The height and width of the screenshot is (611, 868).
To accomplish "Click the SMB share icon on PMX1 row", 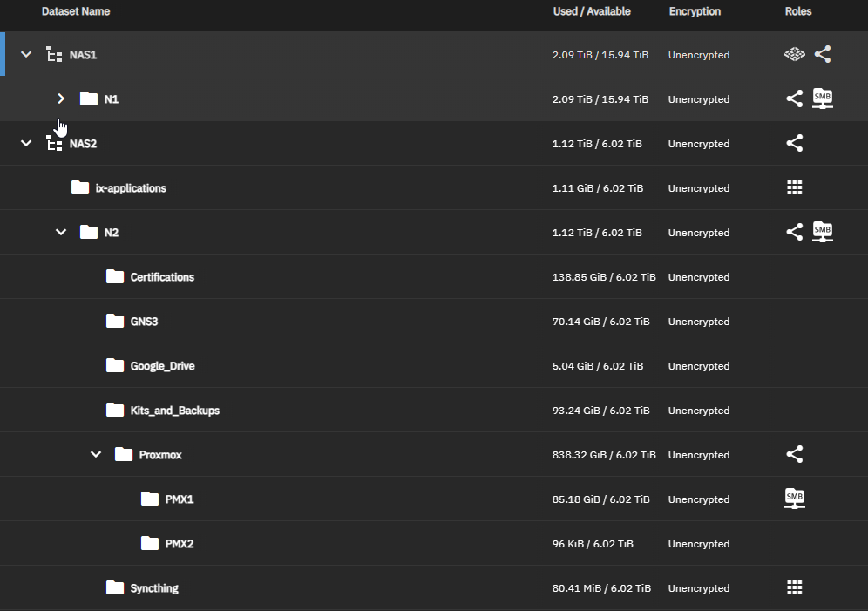I will click(x=795, y=499).
